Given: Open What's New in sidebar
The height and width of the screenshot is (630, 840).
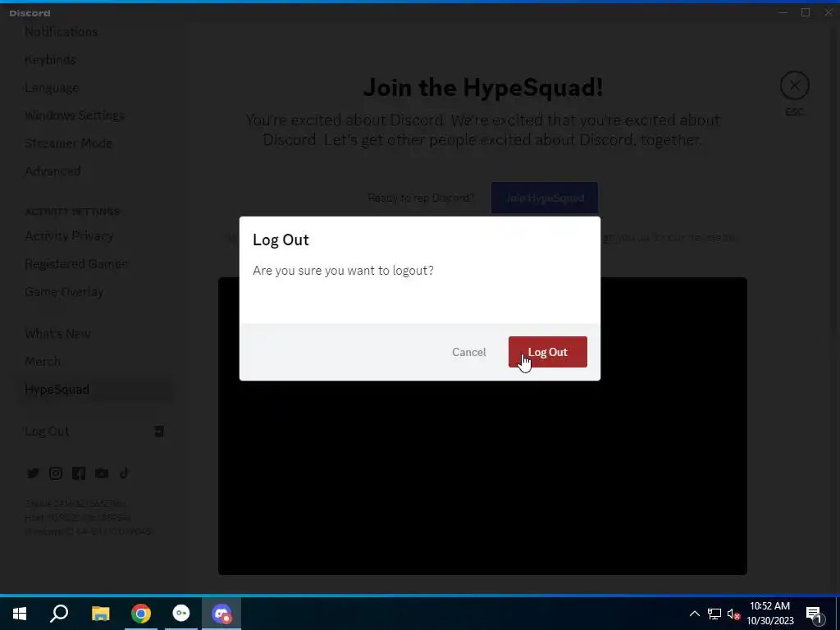Looking at the screenshot, I should (x=57, y=333).
